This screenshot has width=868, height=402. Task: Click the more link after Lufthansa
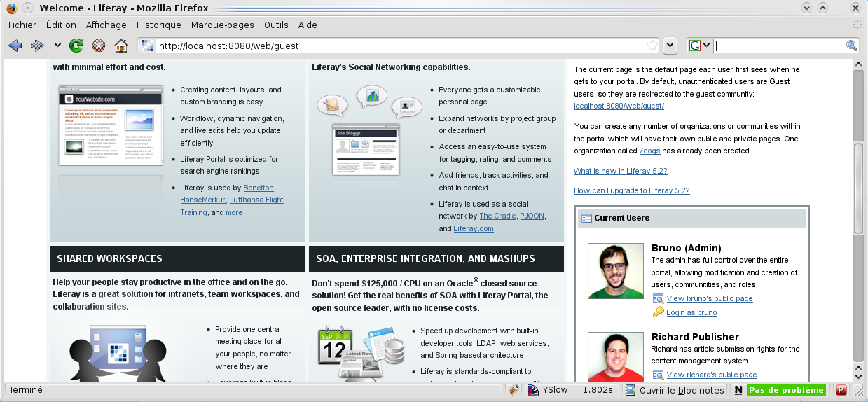234,212
